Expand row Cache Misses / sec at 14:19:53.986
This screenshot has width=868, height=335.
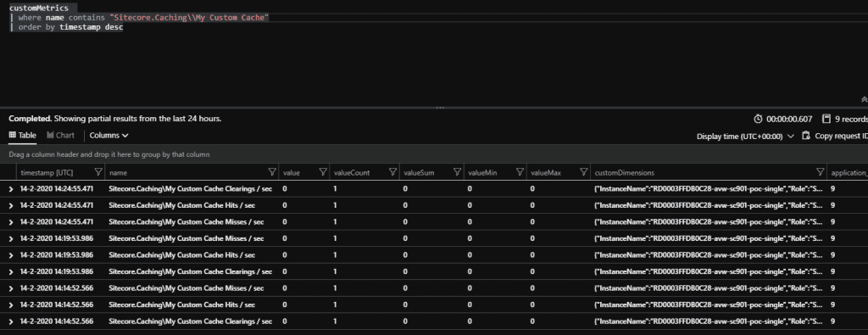pyautogui.click(x=10, y=238)
